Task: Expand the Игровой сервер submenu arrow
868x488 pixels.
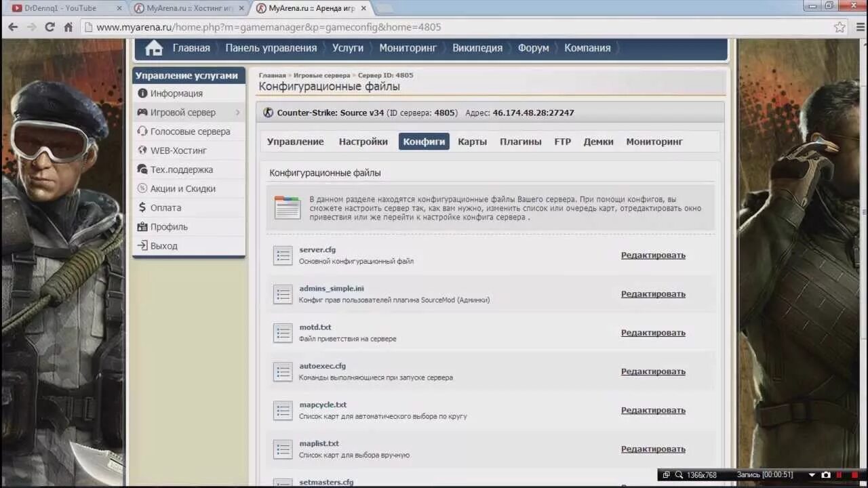Action: (237, 113)
